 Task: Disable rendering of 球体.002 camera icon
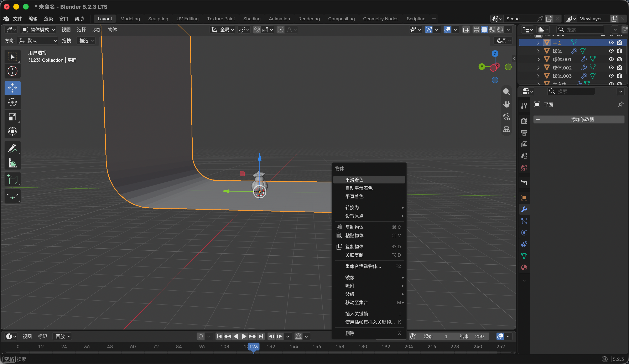coord(619,67)
